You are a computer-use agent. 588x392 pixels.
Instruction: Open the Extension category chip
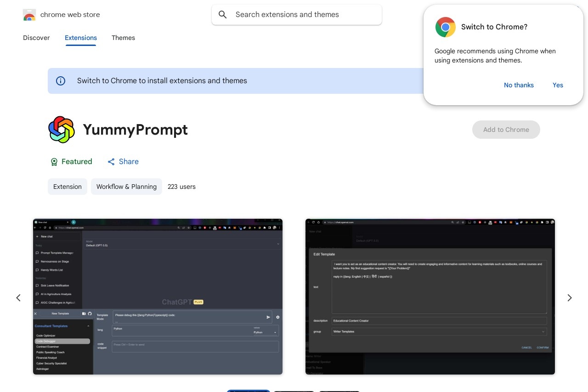coord(68,187)
